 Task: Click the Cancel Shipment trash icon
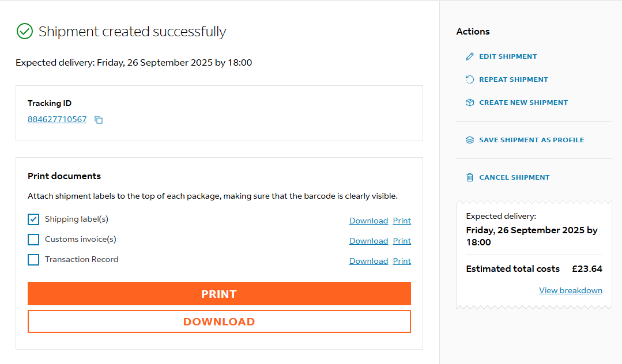click(x=469, y=177)
